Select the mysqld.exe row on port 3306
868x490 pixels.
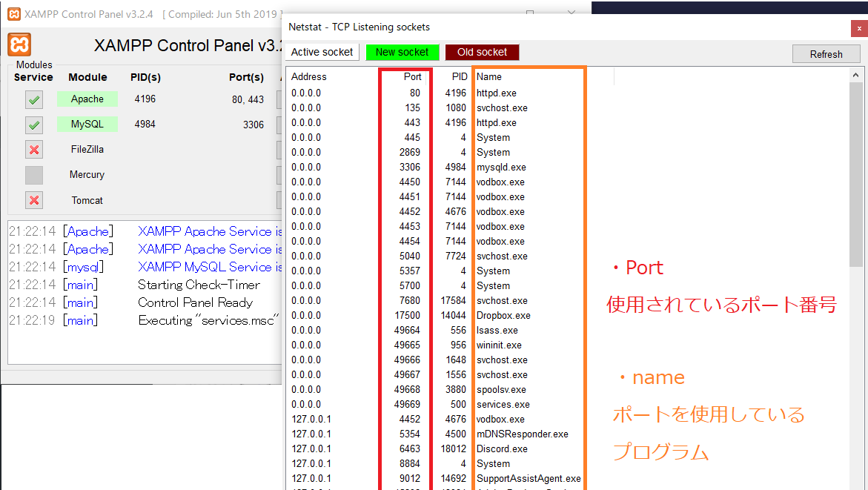click(502, 167)
